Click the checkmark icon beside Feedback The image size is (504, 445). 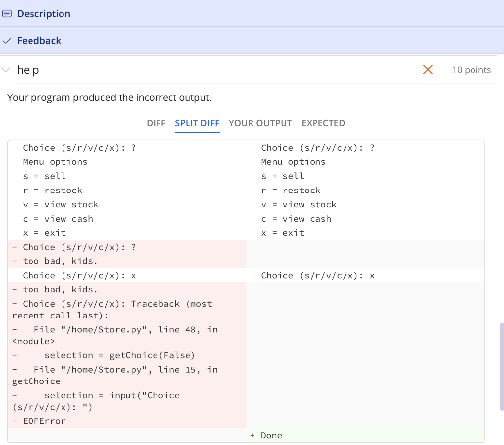coord(7,40)
